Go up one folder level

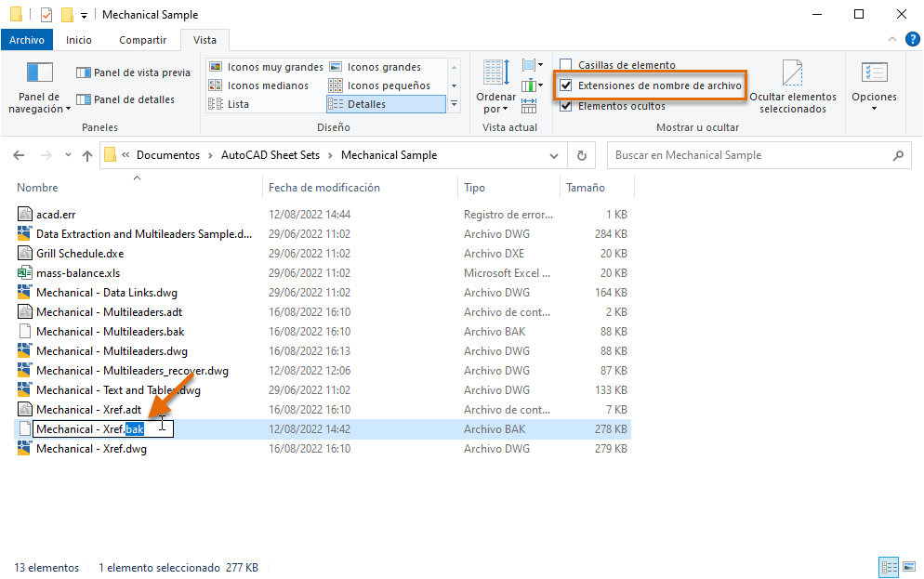pyautogui.click(x=87, y=155)
